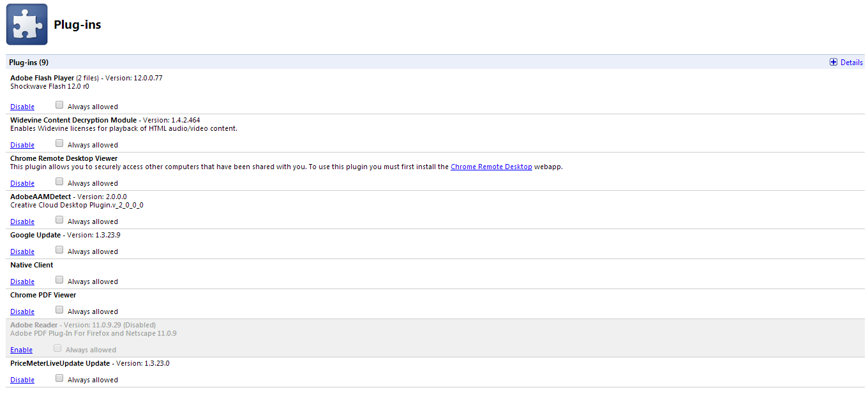Click the Plug-ins (9) section header

(29, 63)
